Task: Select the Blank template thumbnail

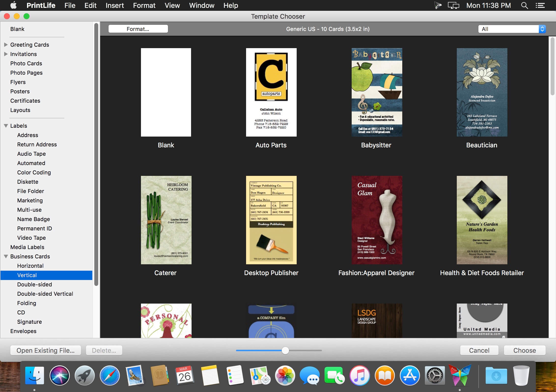Action: tap(166, 92)
